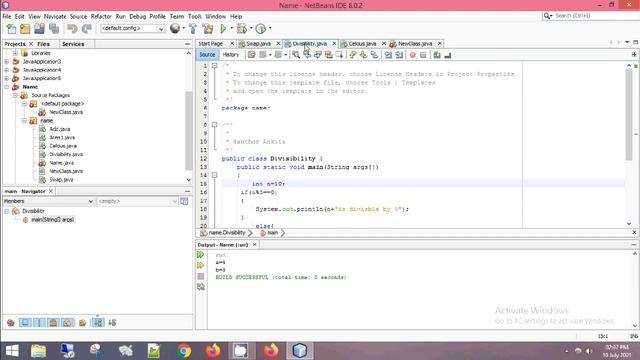This screenshot has width=640, height=360.
Task: Switch to the Services tab
Action: (73, 44)
